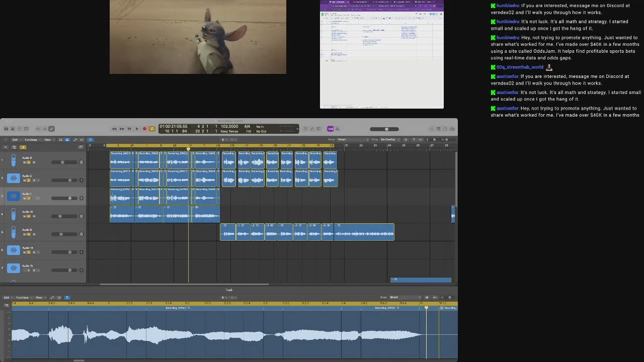This screenshot has width=644, height=362.
Task: Toggle the Editors pencil button
Action: [51, 129]
